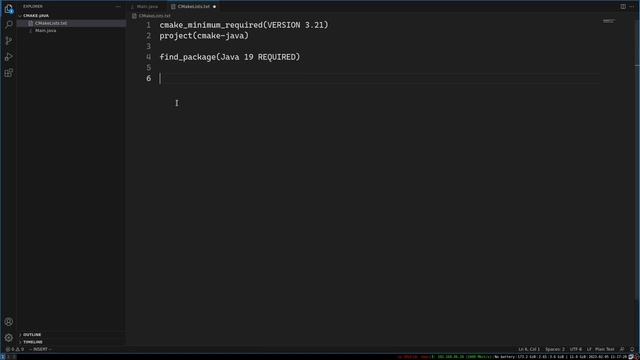The image size is (640, 360).
Task: Open Main.java in the explorer tree
Action: click(x=45, y=31)
